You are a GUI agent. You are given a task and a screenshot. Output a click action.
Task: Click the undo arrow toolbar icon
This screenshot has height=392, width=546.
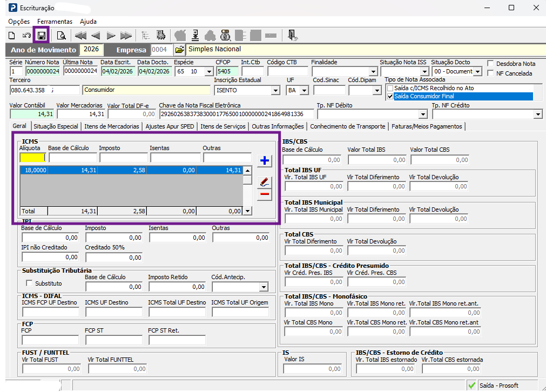coord(26,36)
